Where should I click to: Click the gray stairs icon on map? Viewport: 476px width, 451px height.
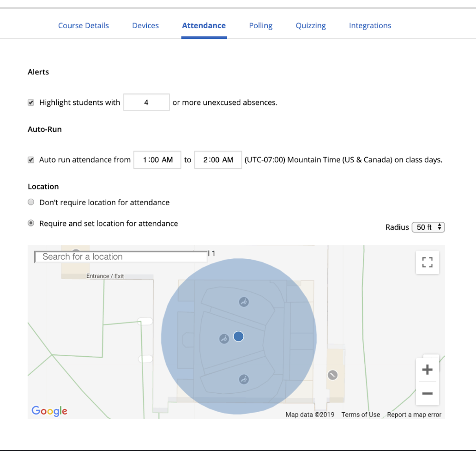[x=332, y=375]
